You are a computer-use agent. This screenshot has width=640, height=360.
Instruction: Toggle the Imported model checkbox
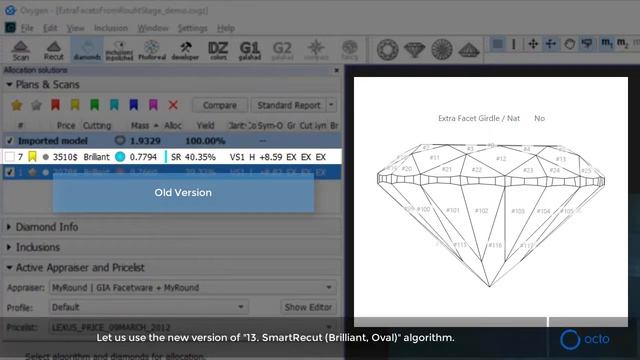[9, 141]
